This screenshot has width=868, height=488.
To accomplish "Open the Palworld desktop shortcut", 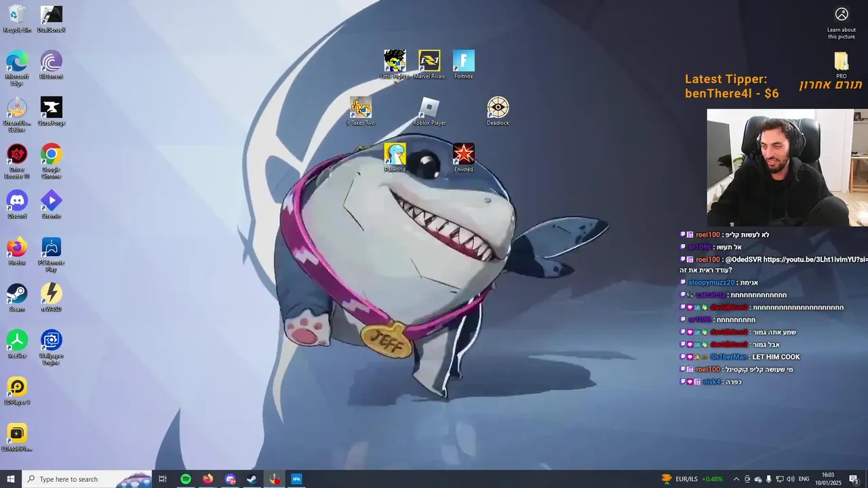I will [395, 157].
